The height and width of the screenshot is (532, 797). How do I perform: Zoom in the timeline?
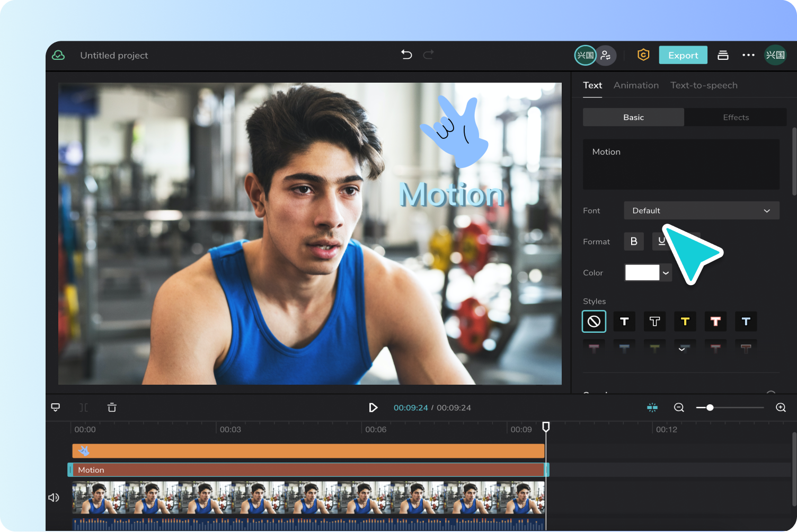point(781,407)
